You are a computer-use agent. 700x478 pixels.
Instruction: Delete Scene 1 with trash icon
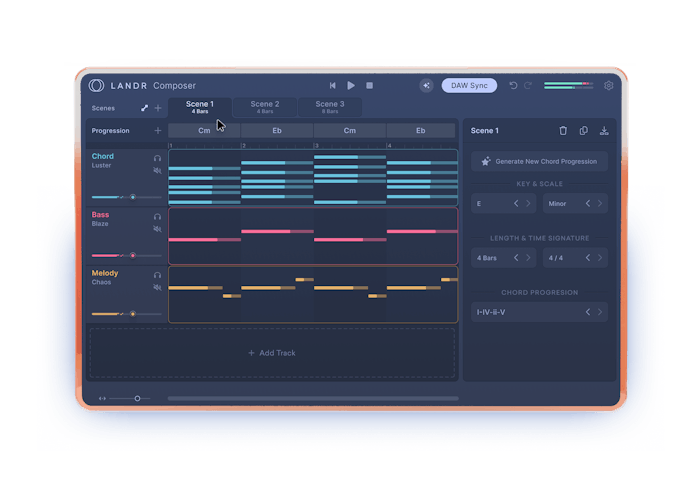pos(563,130)
